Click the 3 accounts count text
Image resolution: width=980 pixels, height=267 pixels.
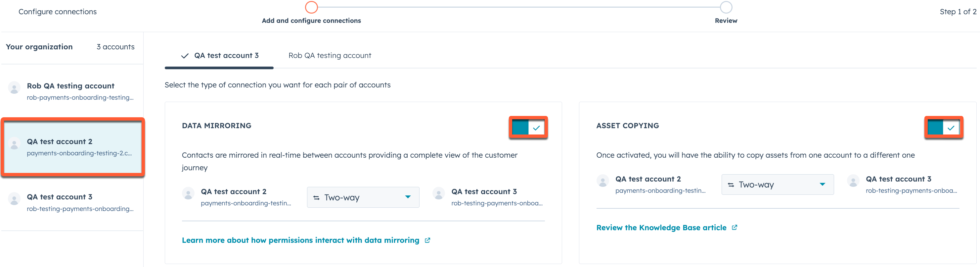(115, 47)
